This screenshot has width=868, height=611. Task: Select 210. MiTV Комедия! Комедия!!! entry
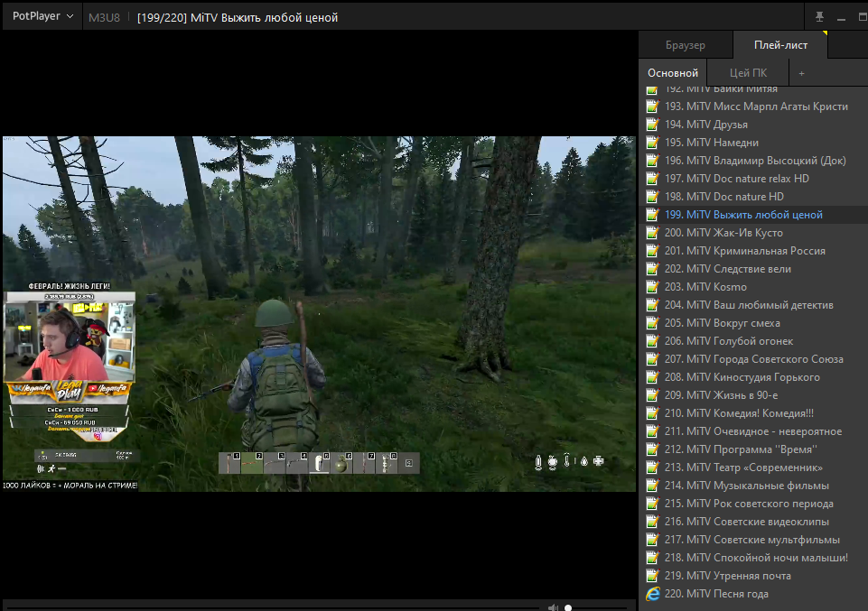click(753, 413)
